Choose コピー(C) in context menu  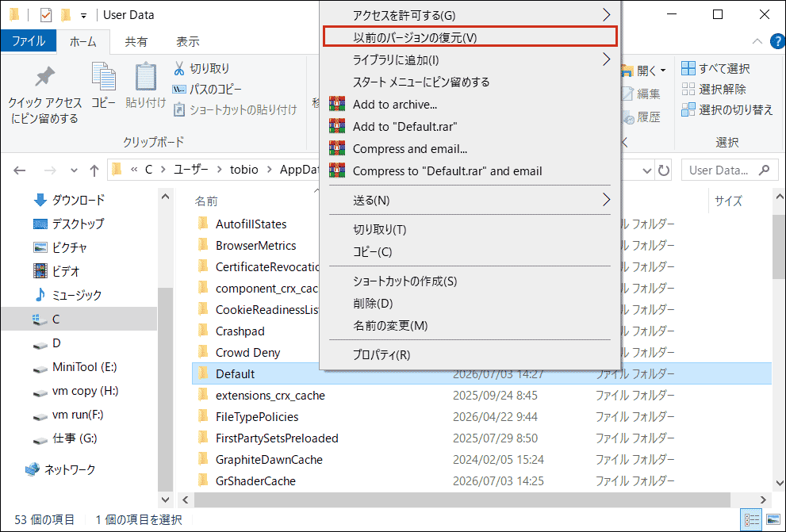pos(470,251)
